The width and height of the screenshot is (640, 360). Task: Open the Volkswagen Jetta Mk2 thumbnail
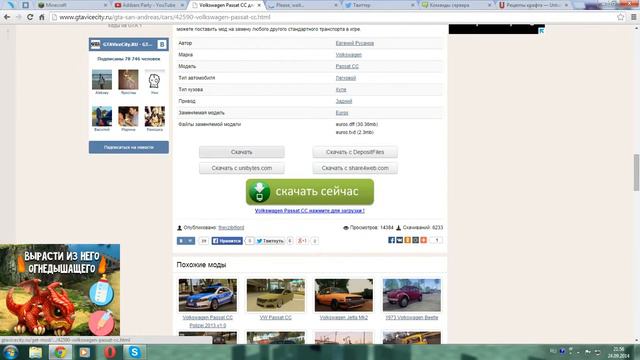(344, 295)
